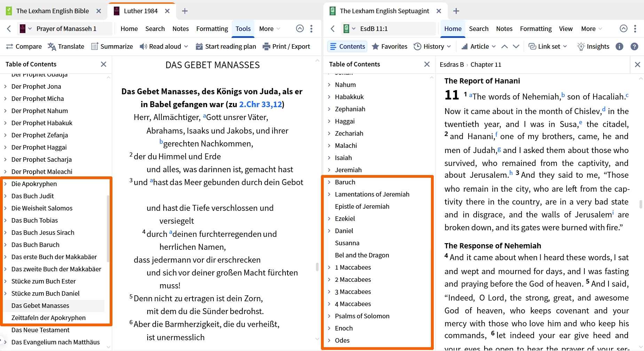The width and height of the screenshot is (644, 351).
Task: Add new tab in left pane
Action: click(x=185, y=11)
